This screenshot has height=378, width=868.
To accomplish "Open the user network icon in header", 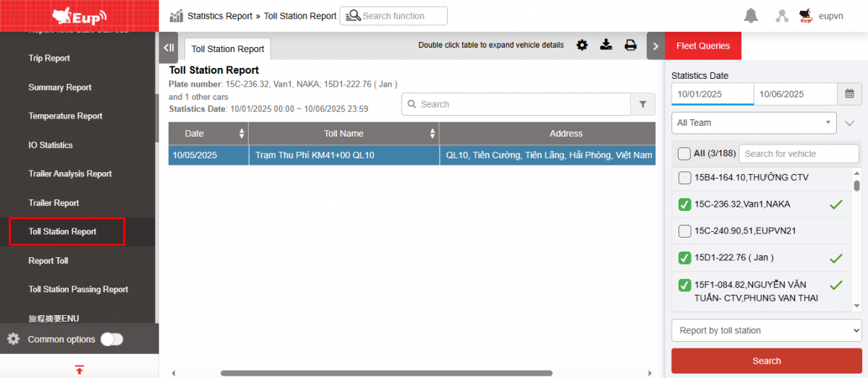I will (781, 16).
